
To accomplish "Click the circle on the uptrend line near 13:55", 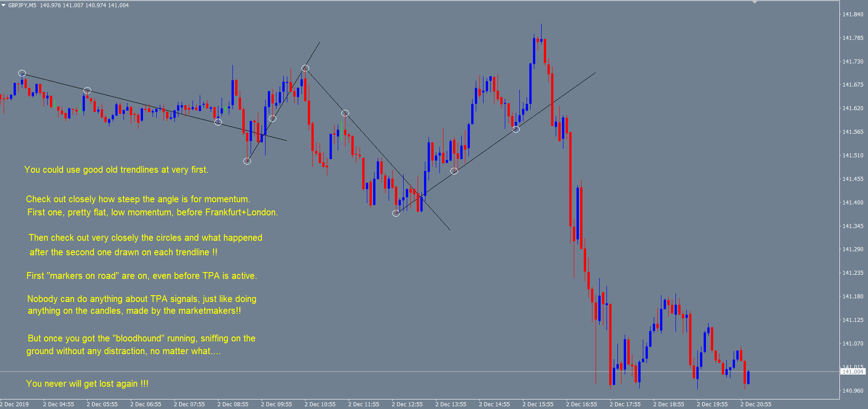I will (x=454, y=171).
